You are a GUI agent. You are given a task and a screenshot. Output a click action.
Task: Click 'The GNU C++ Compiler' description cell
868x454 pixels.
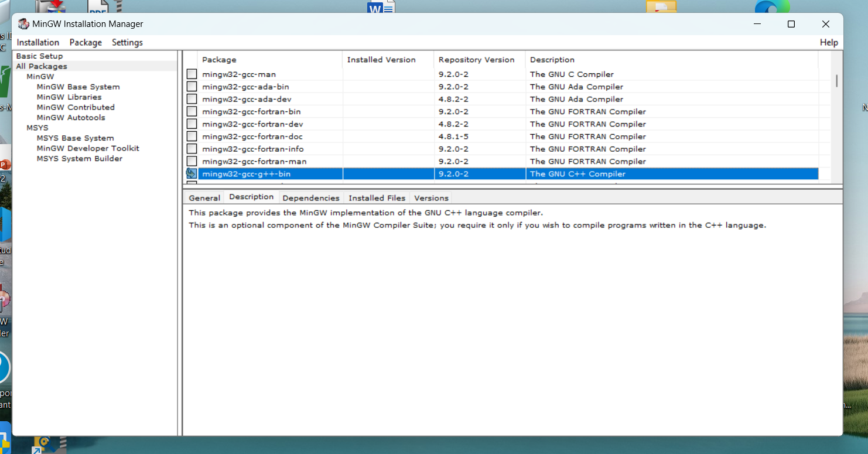click(x=577, y=174)
